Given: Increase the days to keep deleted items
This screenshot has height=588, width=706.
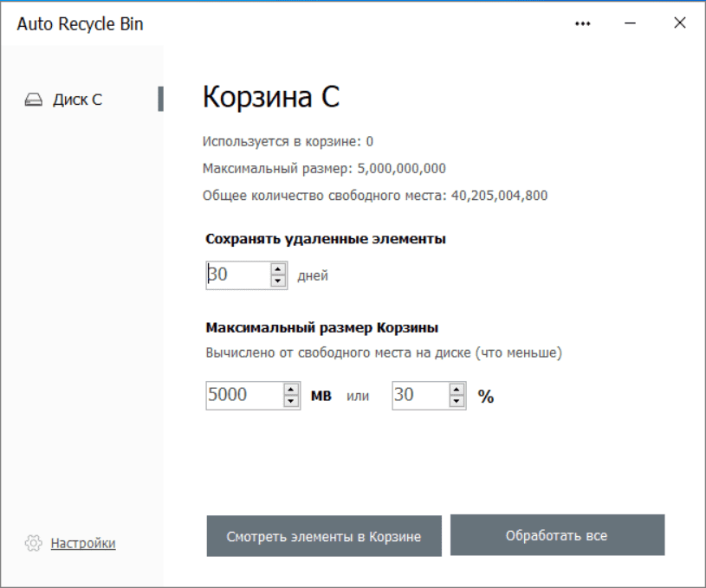Looking at the screenshot, I should tap(278, 269).
